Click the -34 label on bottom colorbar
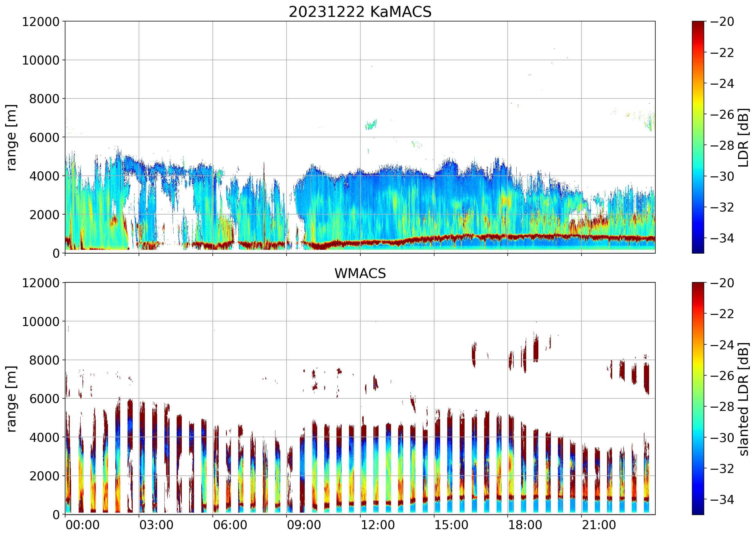Screen dimensions: 756x537 (x=722, y=499)
